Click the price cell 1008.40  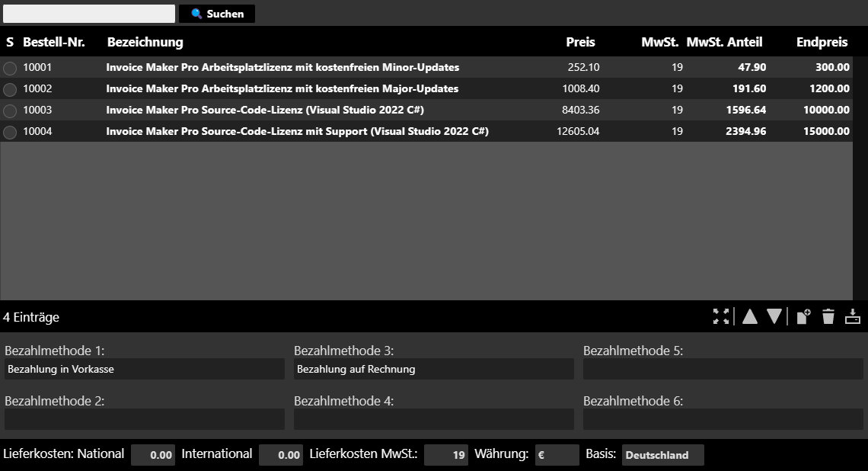point(581,88)
